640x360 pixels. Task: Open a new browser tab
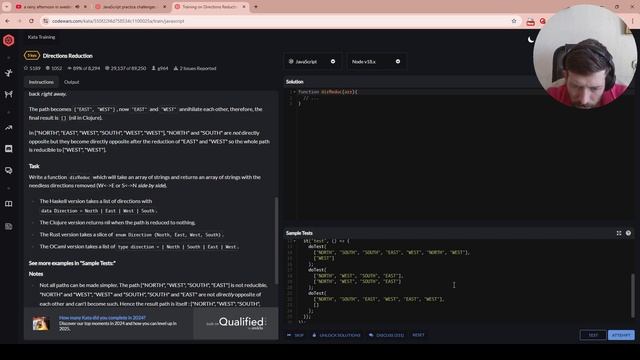tap(256, 7)
